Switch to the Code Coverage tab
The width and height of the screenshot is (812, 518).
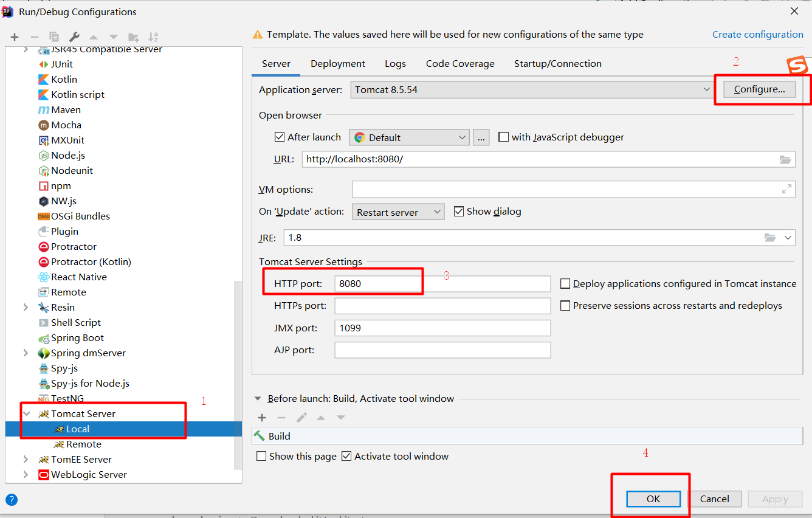coord(460,63)
